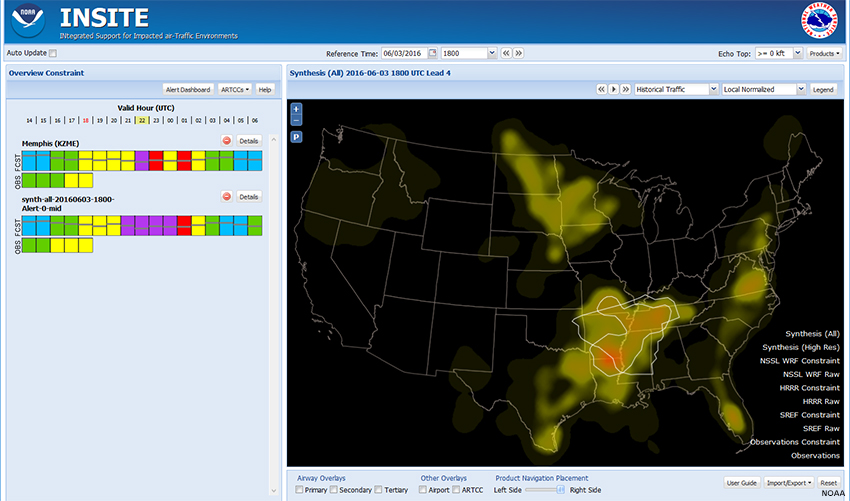850x501 pixels.
Task: Toggle the Secondary airway overlay
Action: (334, 490)
